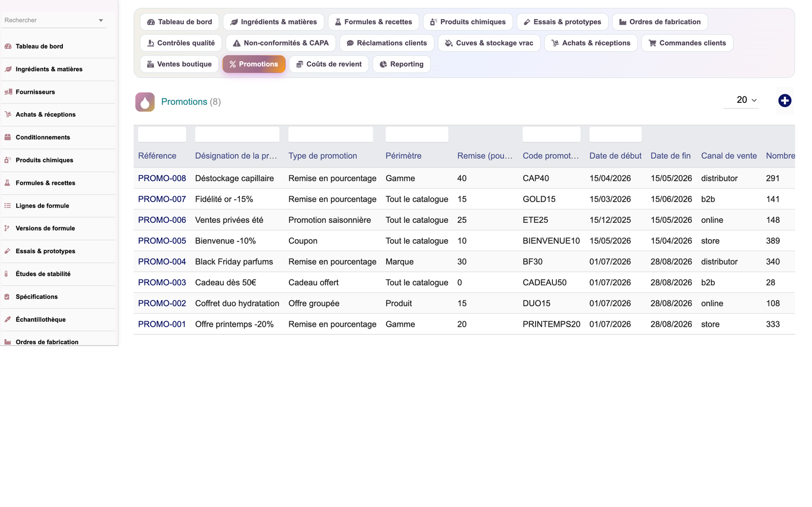The width and height of the screenshot is (812, 507).
Task: Click the Essais & prototypes sidebar icon
Action: [x=8, y=251]
